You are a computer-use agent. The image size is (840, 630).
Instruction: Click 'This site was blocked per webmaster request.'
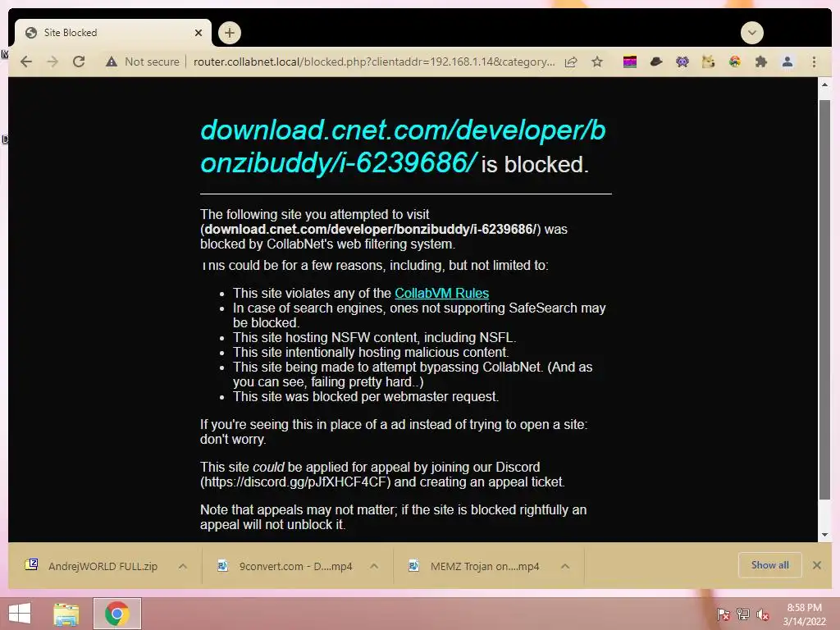click(366, 396)
